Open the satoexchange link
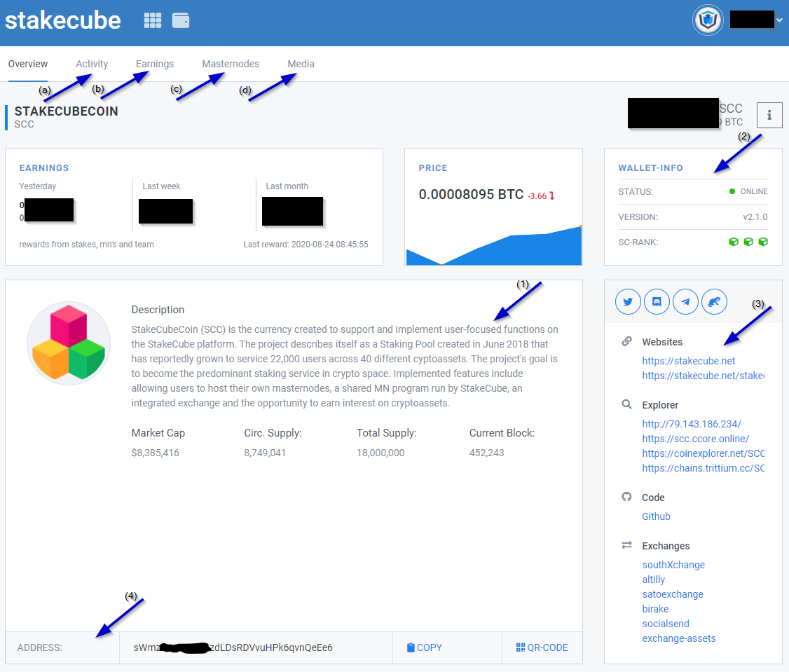 673,594
